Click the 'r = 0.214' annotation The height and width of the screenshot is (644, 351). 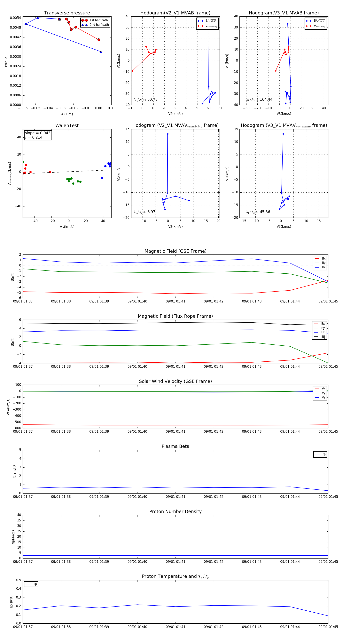[34, 137]
